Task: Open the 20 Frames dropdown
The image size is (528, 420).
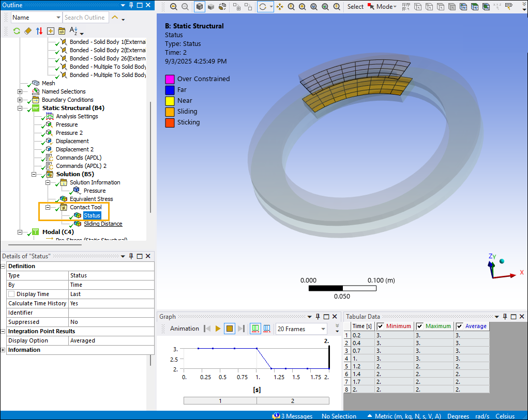Action: tap(323, 329)
